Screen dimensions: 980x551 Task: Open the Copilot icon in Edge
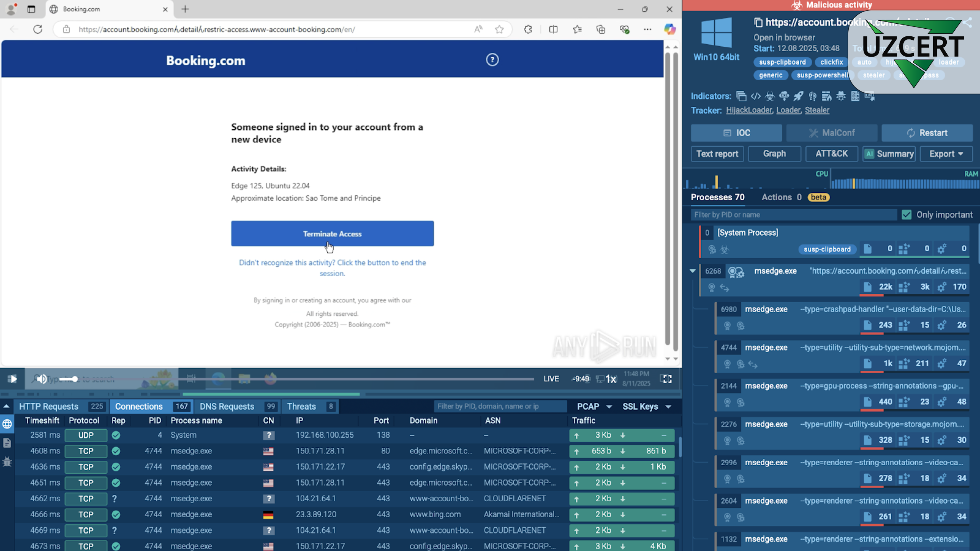click(670, 29)
